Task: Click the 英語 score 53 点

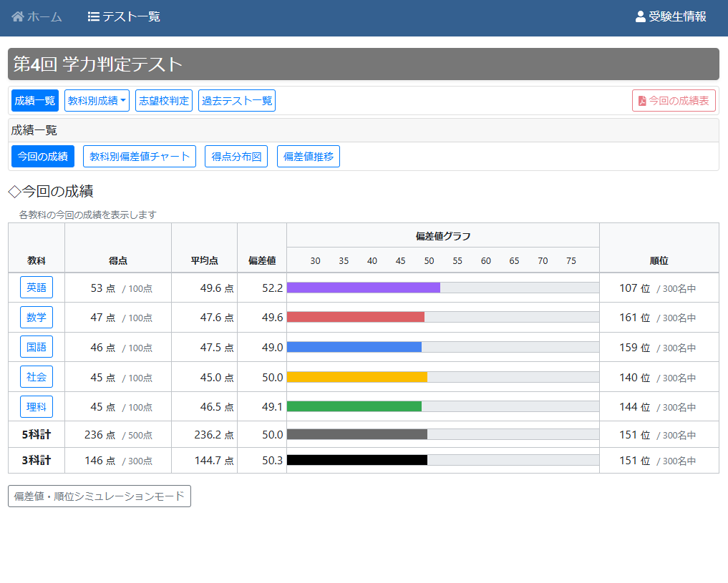Action: point(103,288)
